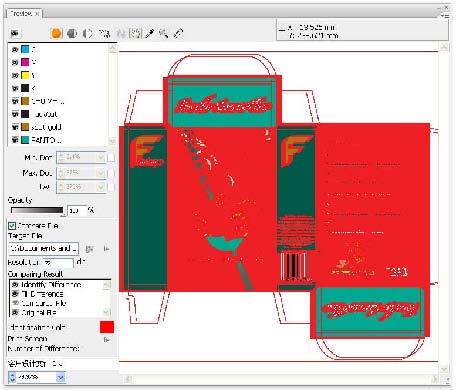Click the eye icon above separations list
This screenshot has height=390, width=456.
[x=15, y=33]
